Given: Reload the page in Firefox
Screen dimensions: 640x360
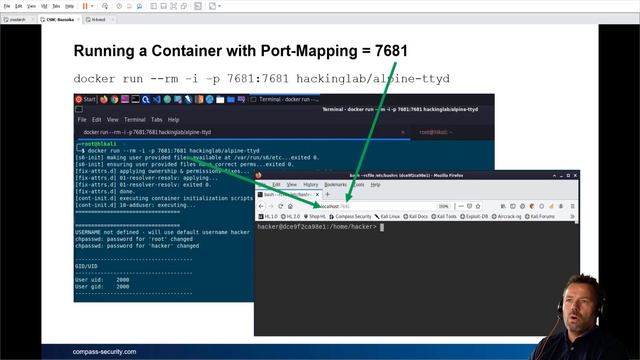Looking at the screenshot, I should (280, 206).
